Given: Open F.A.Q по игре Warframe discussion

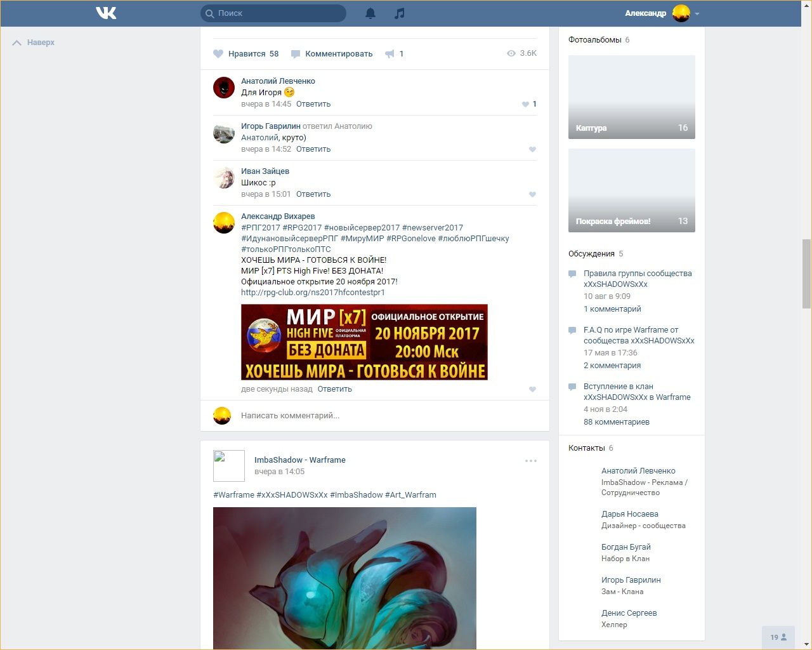Looking at the screenshot, I should 639,335.
